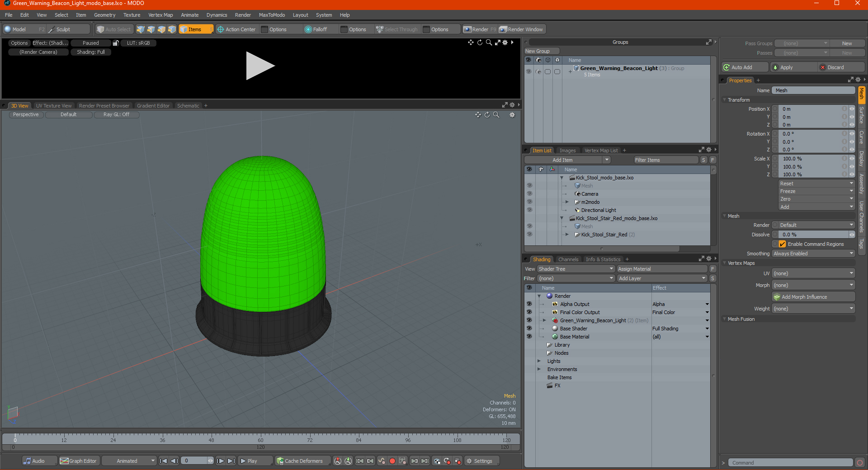Open the Render Window

(521, 29)
